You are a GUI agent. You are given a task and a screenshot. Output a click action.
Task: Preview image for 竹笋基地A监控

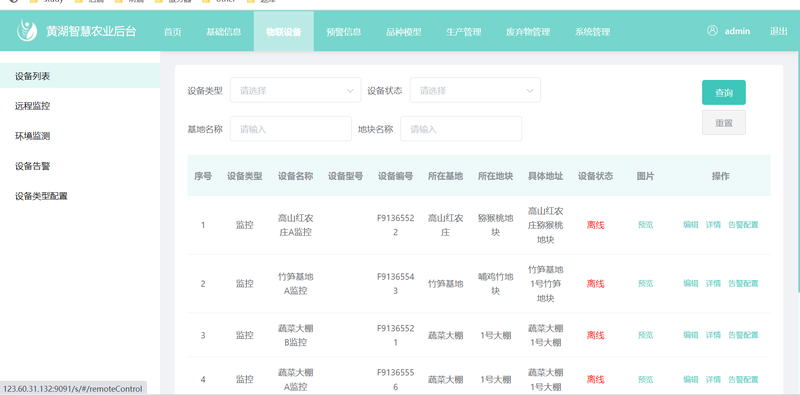pyautogui.click(x=645, y=283)
